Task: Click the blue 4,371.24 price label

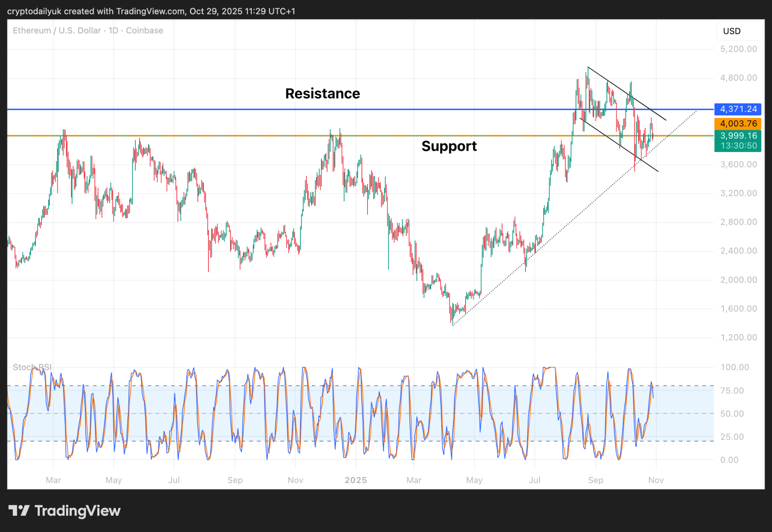Action: 737,109
